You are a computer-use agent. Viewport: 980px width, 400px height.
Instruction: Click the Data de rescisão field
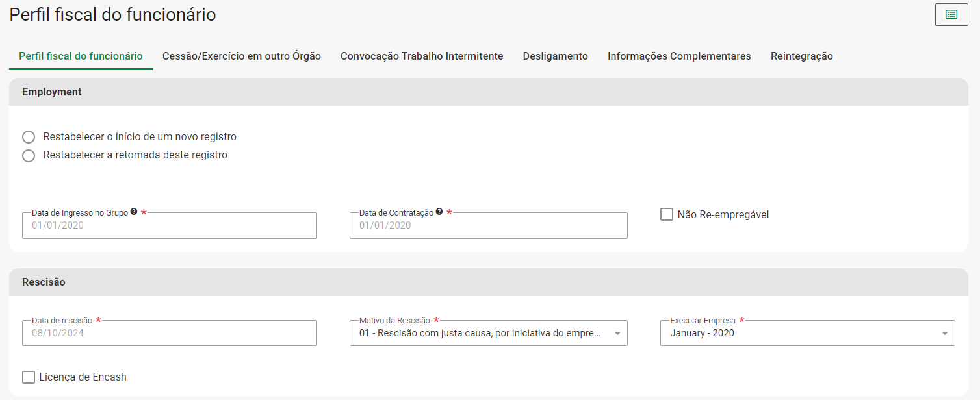coord(169,333)
